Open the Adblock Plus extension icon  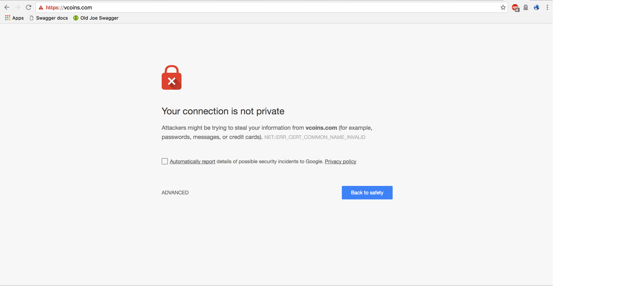(x=515, y=8)
